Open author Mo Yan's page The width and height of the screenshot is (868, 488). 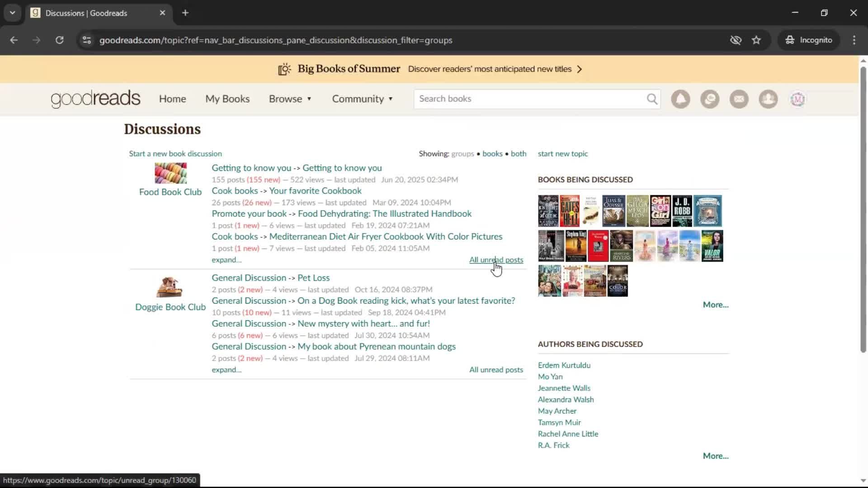(x=550, y=377)
